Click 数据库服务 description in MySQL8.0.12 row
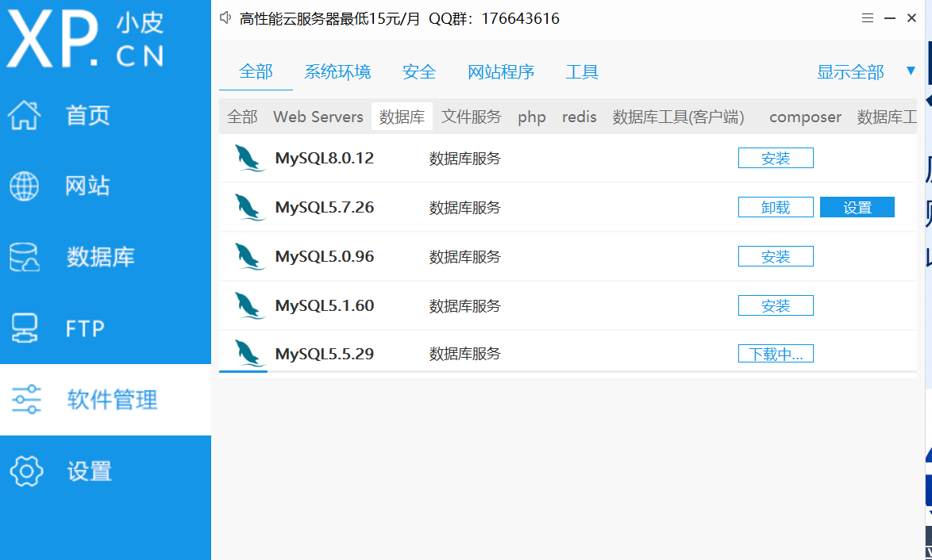This screenshot has width=932, height=560. (465, 159)
